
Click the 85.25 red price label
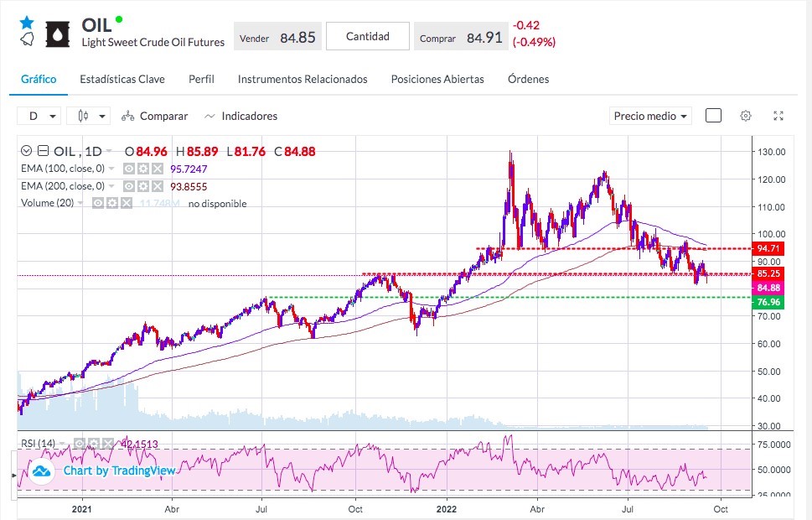768,273
